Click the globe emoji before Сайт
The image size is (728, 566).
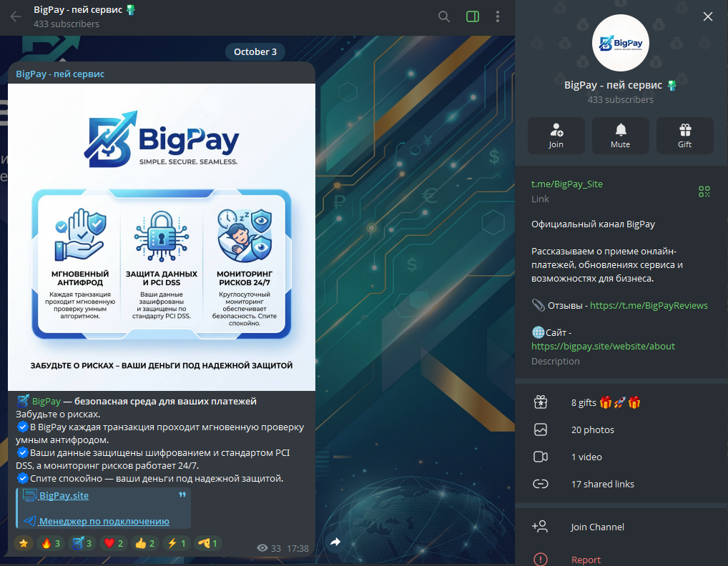pos(538,332)
